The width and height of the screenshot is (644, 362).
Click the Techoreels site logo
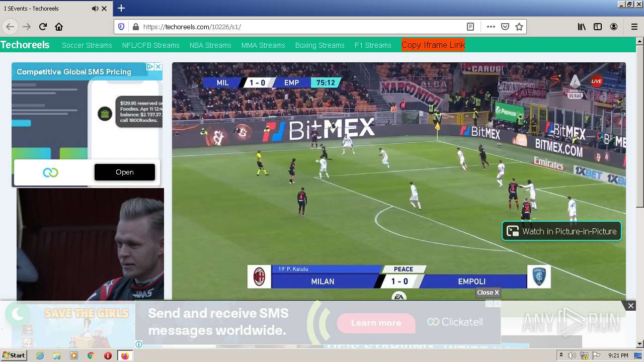[25, 45]
